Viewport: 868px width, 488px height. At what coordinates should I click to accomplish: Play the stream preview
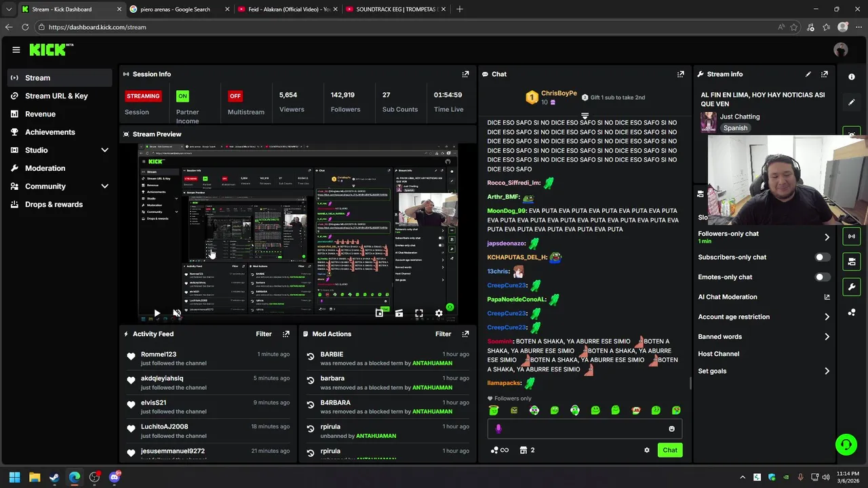pos(157,313)
